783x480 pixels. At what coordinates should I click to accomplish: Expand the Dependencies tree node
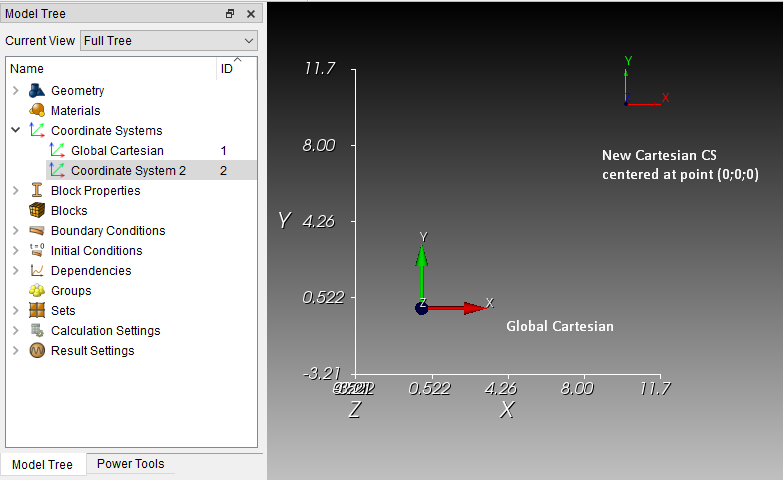coord(15,270)
